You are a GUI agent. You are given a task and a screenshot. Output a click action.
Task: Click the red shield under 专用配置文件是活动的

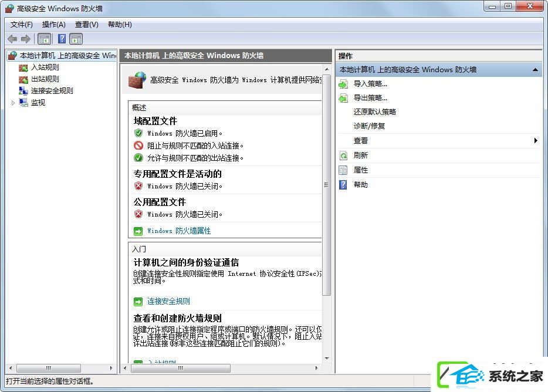[138, 186]
